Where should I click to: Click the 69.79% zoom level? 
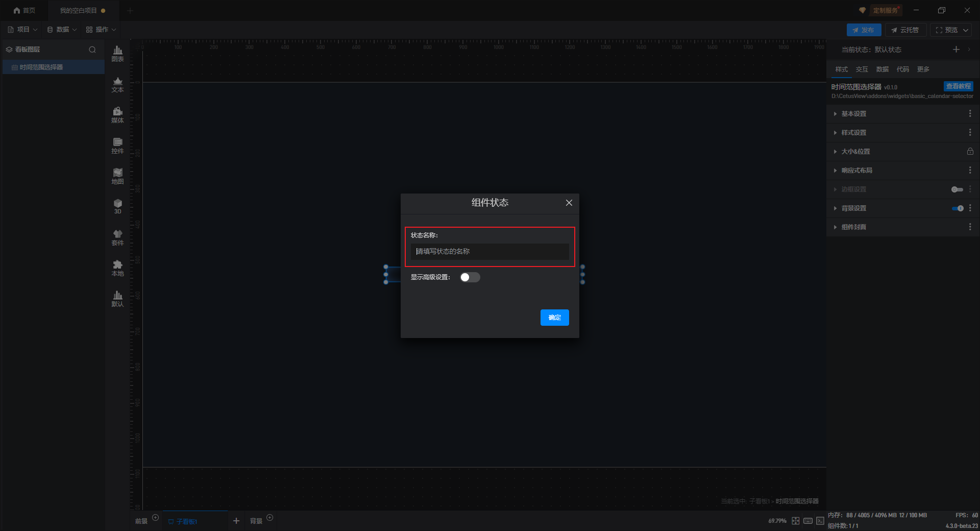click(777, 521)
